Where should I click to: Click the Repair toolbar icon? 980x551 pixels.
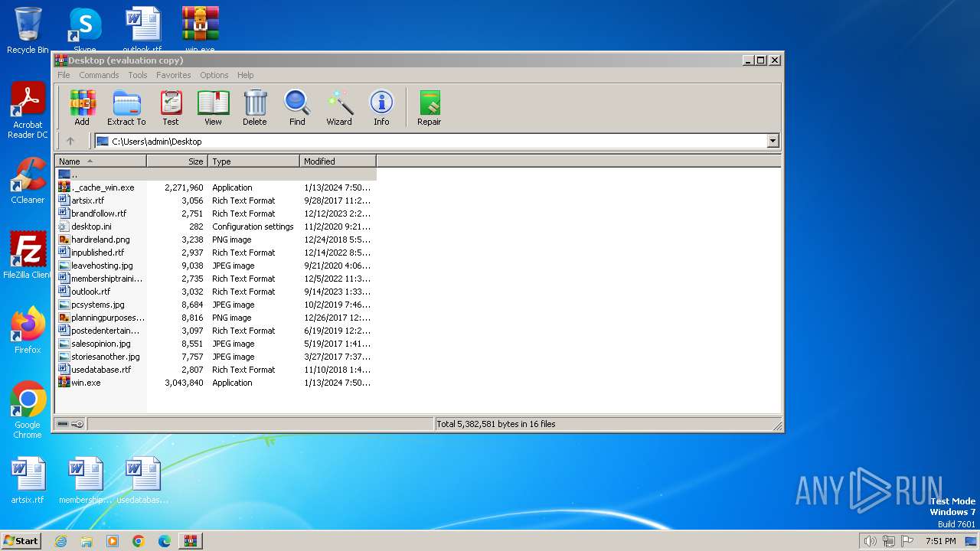click(x=429, y=108)
